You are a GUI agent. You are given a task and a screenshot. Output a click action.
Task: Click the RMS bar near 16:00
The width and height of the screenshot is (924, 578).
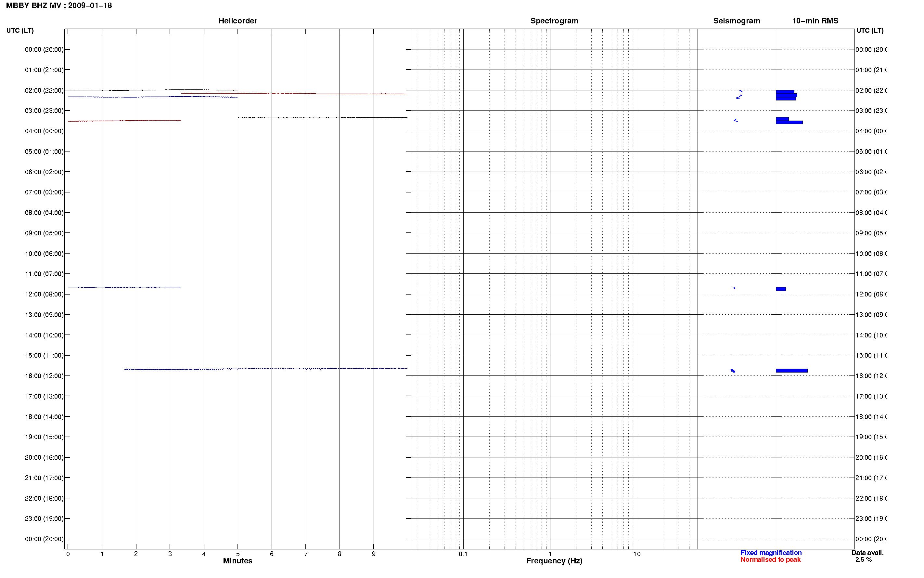point(791,370)
